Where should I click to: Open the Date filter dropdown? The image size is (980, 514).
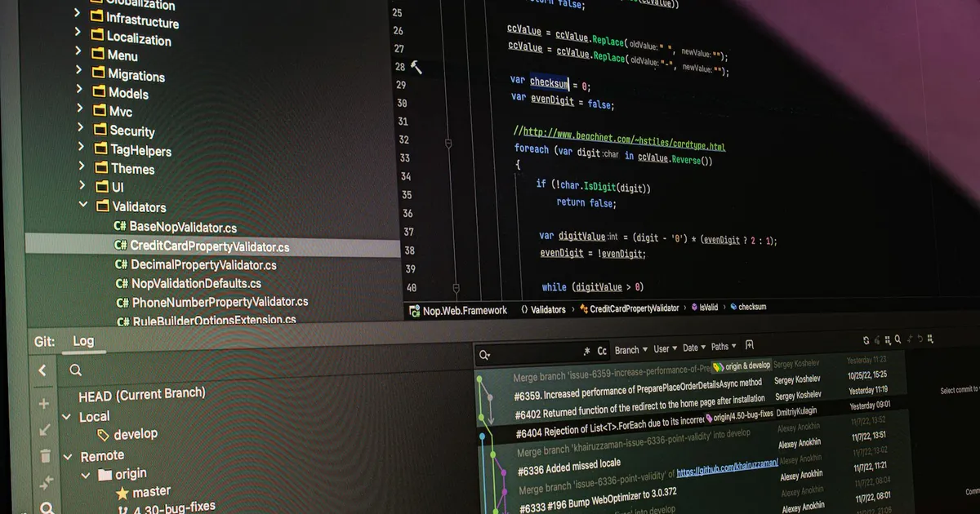[692, 348]
